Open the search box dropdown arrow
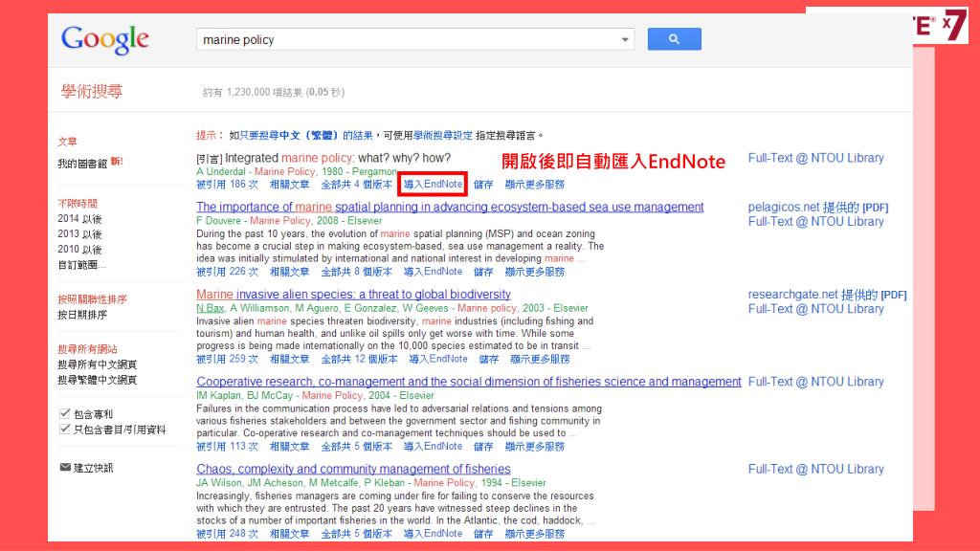980x551 pixels. pos(625,39)
